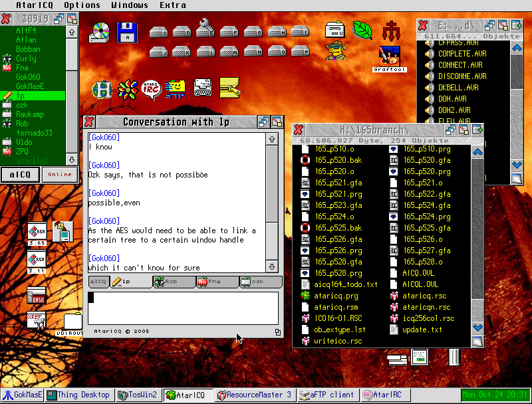Click the message input field

[184, 308]
